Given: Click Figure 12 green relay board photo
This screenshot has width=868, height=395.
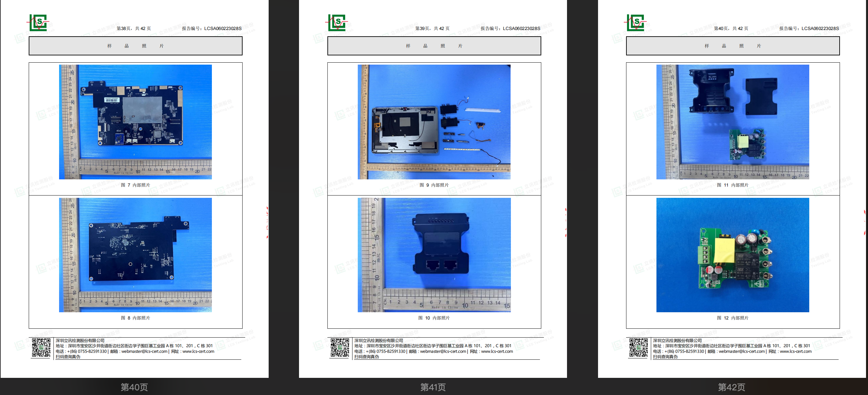Looking at the screenshot, I should point(733,255).
